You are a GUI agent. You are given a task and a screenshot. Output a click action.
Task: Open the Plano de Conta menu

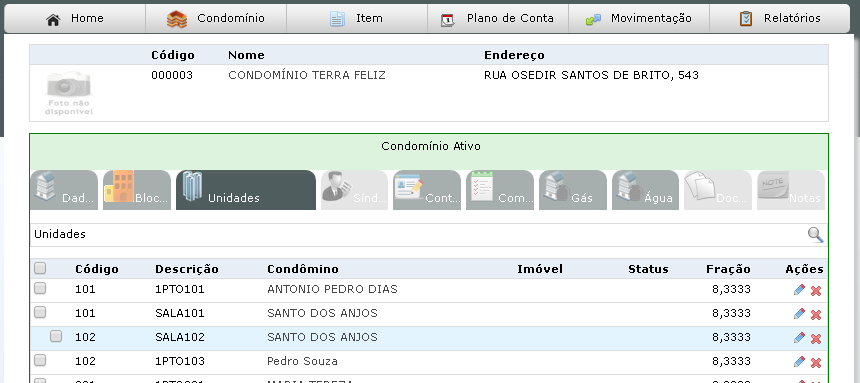tap(497, 19)
